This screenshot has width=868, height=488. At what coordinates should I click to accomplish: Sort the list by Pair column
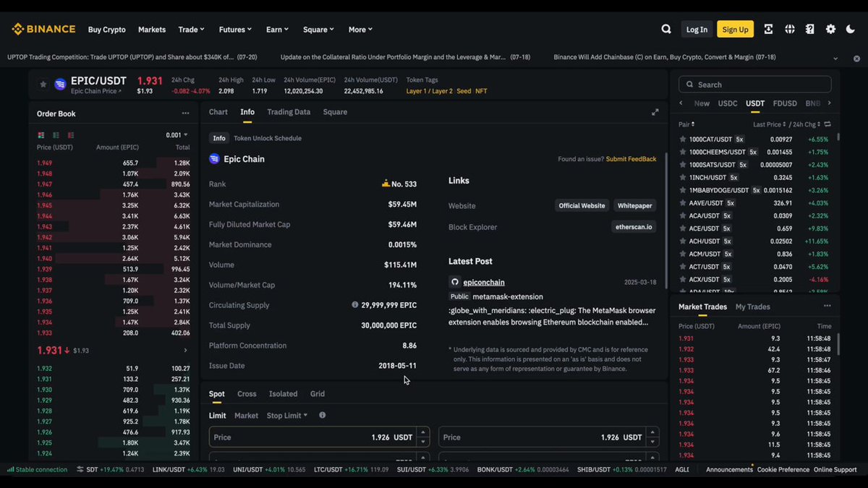[x=686, y=124]
